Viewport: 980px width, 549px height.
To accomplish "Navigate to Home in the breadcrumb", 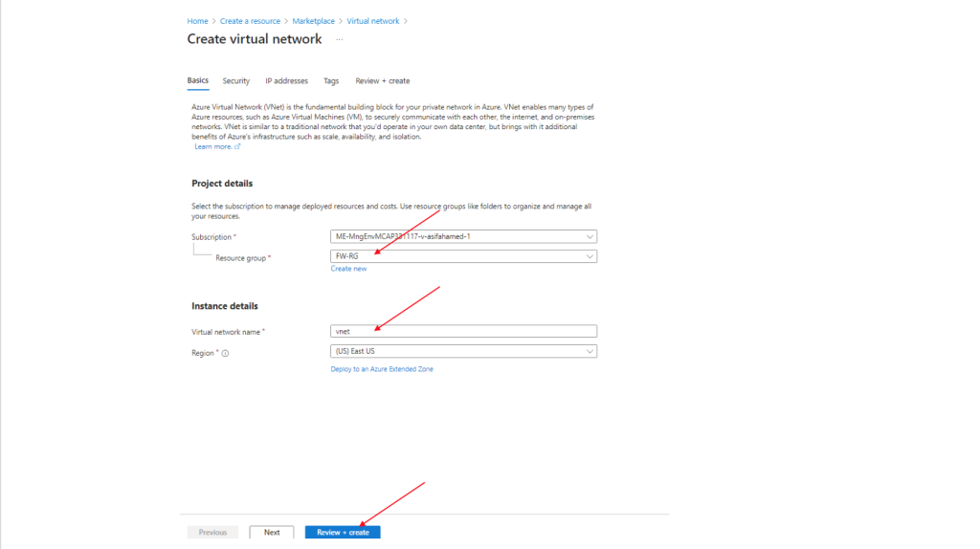I will point(197,21).
